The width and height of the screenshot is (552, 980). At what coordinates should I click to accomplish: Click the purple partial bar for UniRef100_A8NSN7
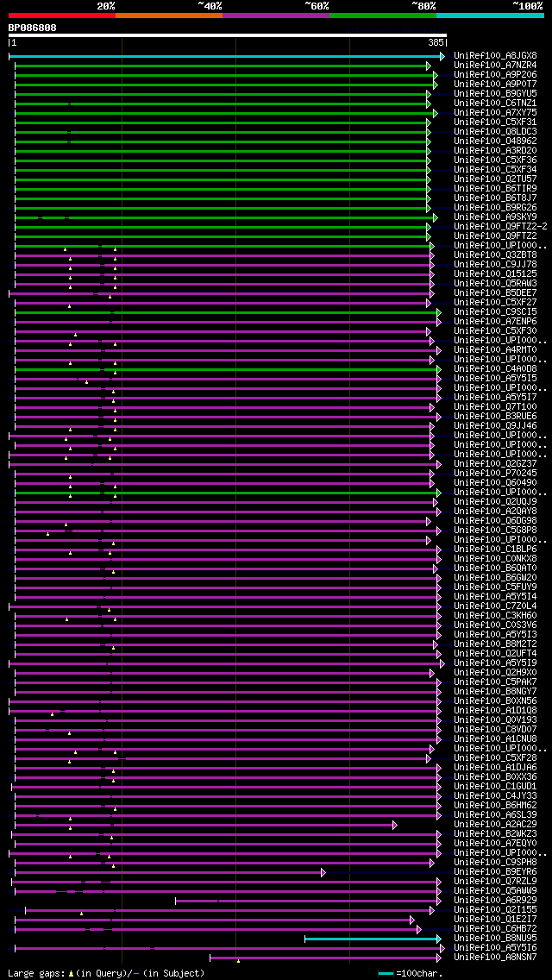tap(325, 958)
